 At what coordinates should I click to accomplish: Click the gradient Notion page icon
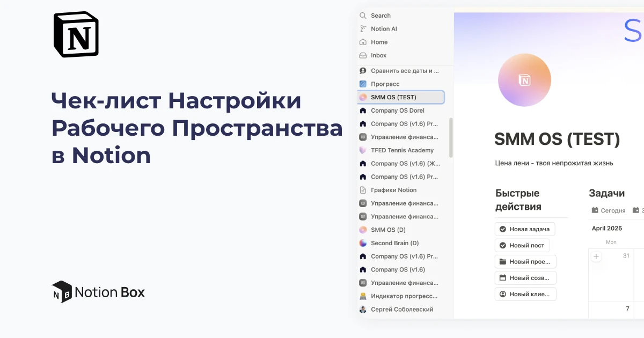point(524,80)
